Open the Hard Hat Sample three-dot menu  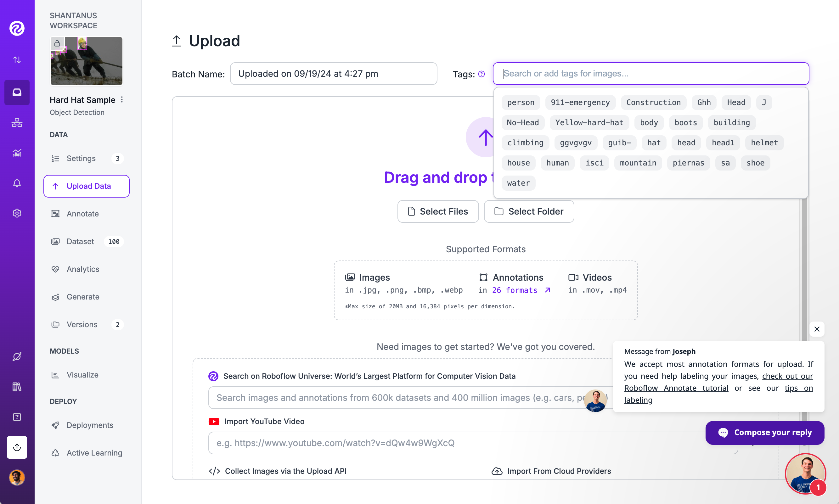point(122,100)
